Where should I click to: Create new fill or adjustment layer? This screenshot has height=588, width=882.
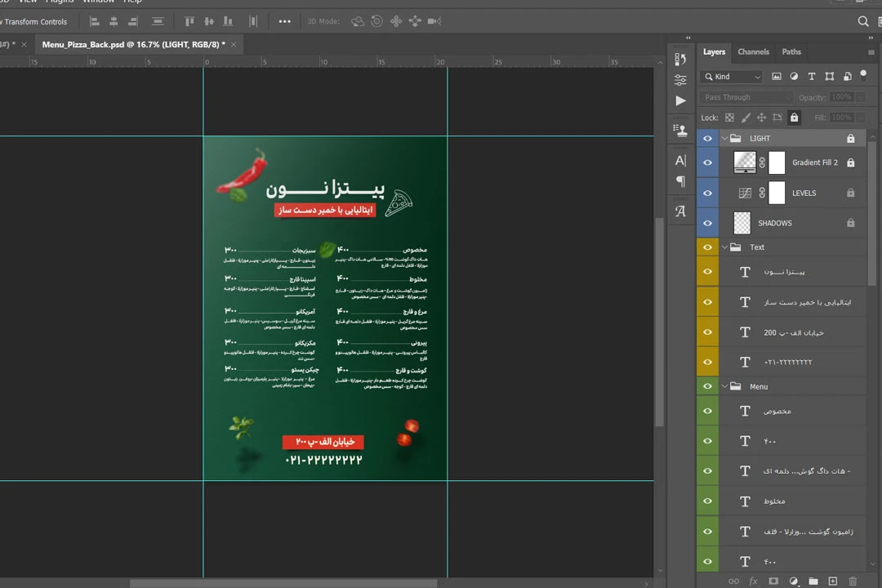tap(793, 581)
